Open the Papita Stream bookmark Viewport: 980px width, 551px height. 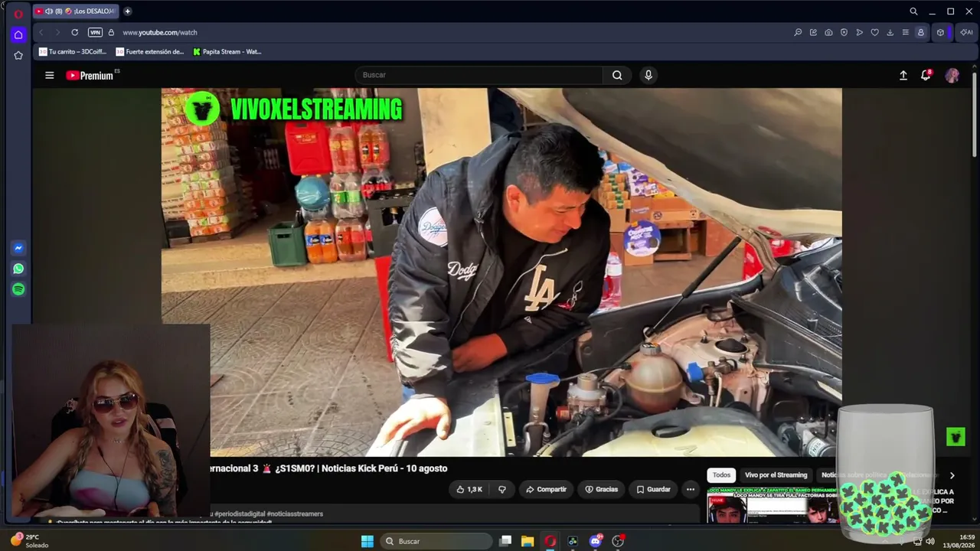227,52
